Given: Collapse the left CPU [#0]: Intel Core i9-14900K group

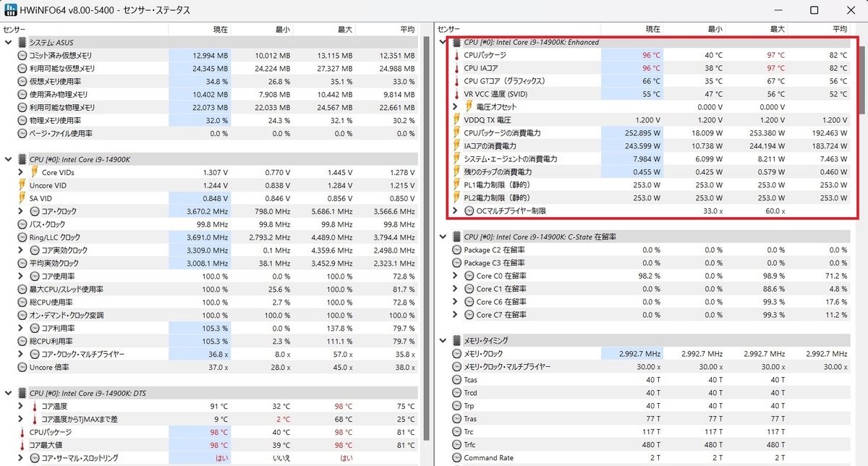Looking at the screenshot, I should [x=8, y=159].
